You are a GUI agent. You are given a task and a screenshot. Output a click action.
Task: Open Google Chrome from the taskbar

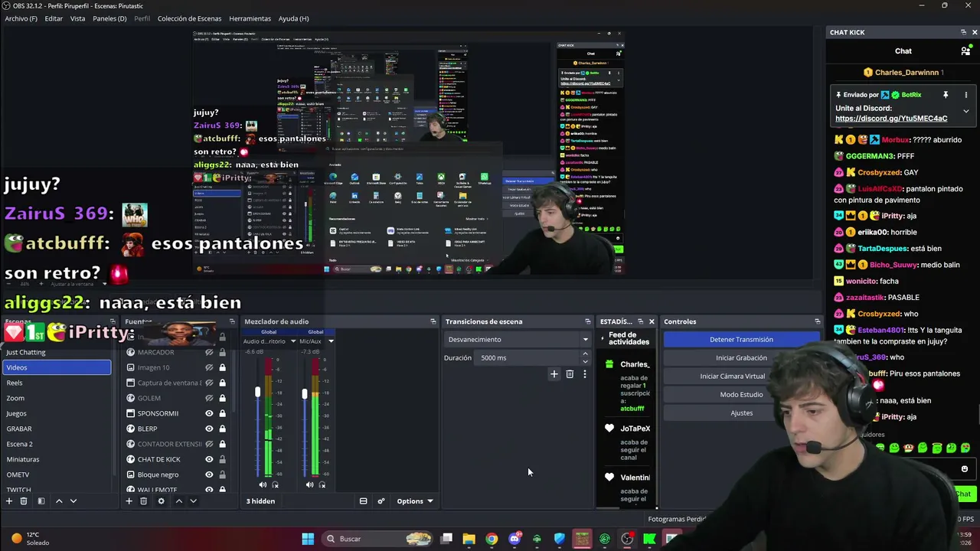point(492,539)
